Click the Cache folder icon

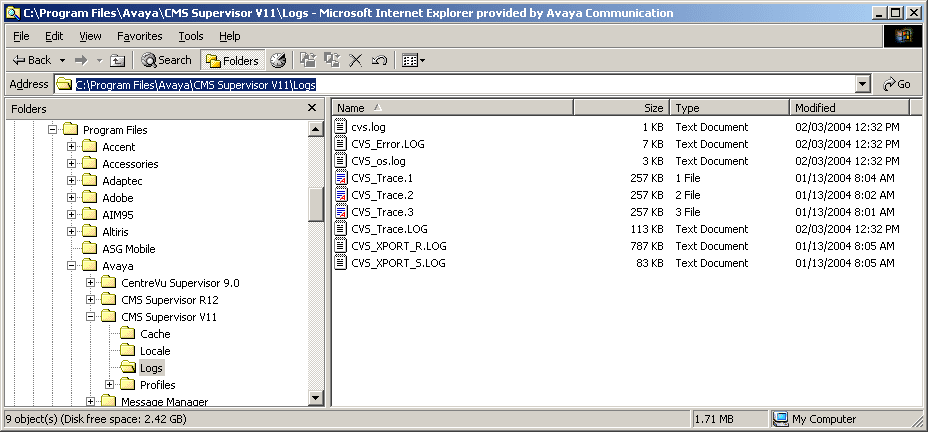click(x=127, y=334)
